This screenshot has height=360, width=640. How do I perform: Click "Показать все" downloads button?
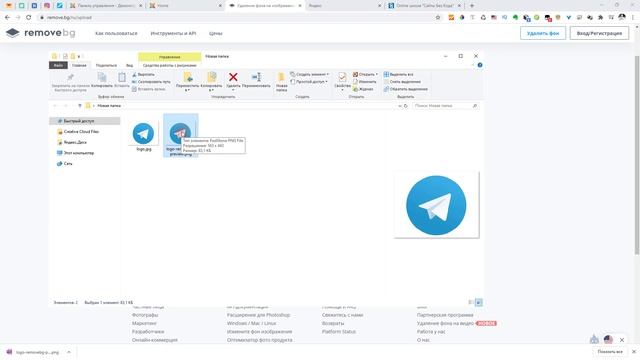click(610, 352)
